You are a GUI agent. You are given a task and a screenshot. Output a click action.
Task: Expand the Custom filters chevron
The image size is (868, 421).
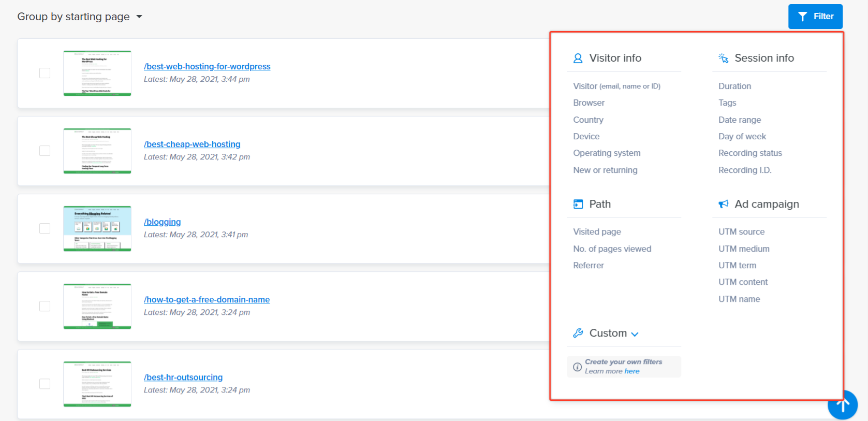(x=635, y=334)
